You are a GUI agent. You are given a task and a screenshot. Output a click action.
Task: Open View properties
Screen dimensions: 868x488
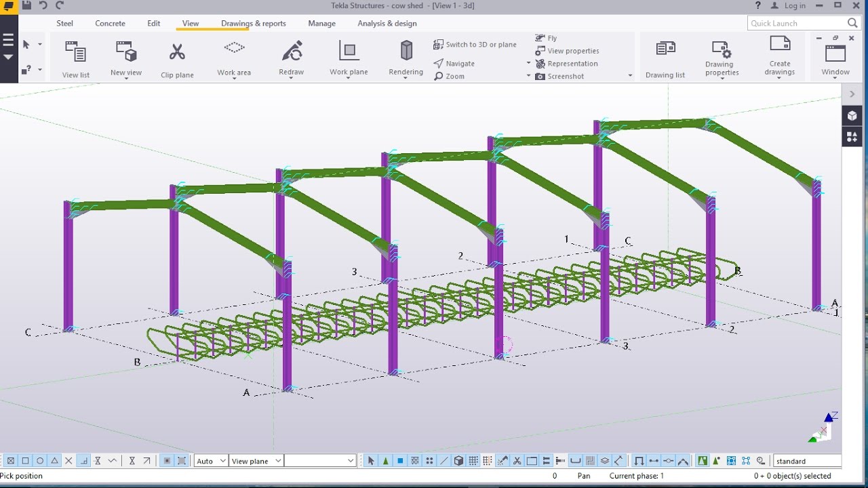[x=567, y=51]
